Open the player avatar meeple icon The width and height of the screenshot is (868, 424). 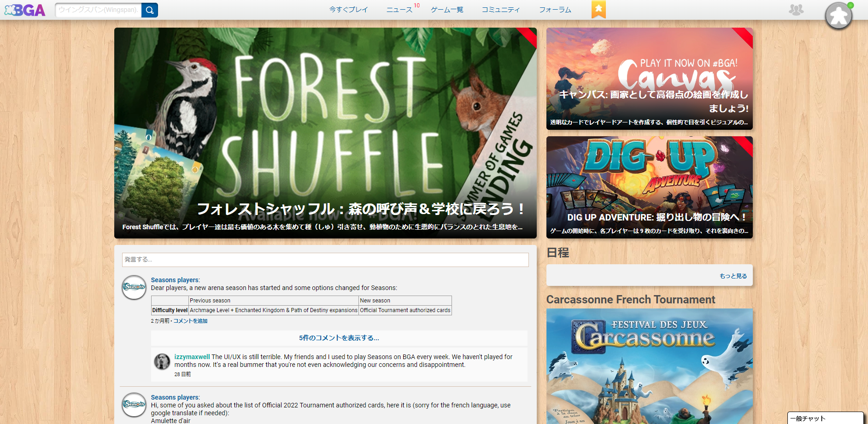(x=839, y=16)
